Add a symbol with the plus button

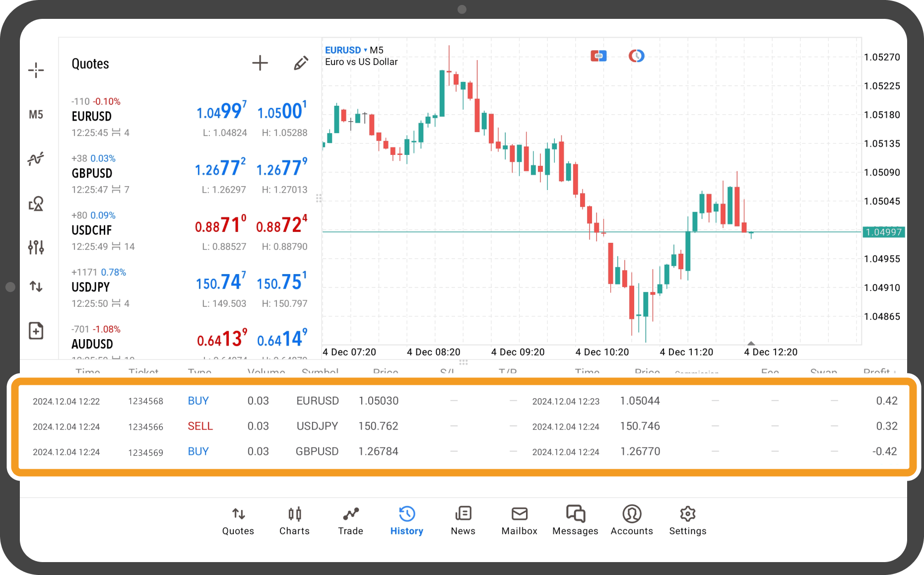(x=260, y=63)
